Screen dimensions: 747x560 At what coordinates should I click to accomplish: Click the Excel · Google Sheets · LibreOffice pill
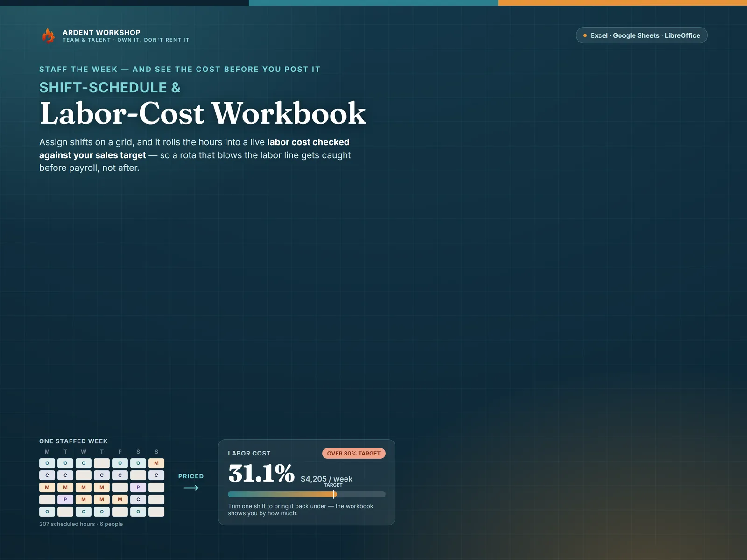[641, 35]
